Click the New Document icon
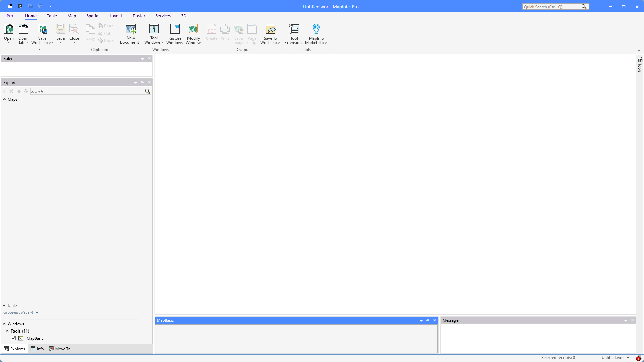 click(131, 29)
